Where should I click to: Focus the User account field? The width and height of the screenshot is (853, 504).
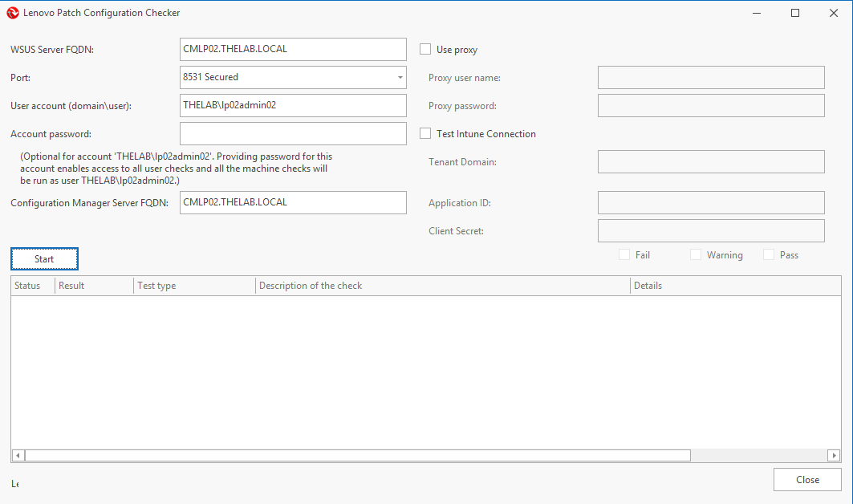293,106
